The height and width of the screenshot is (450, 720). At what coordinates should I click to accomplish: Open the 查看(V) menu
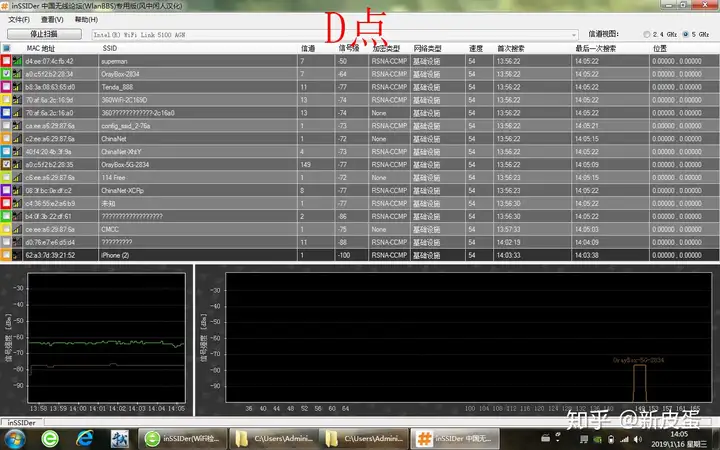point(52,20)
